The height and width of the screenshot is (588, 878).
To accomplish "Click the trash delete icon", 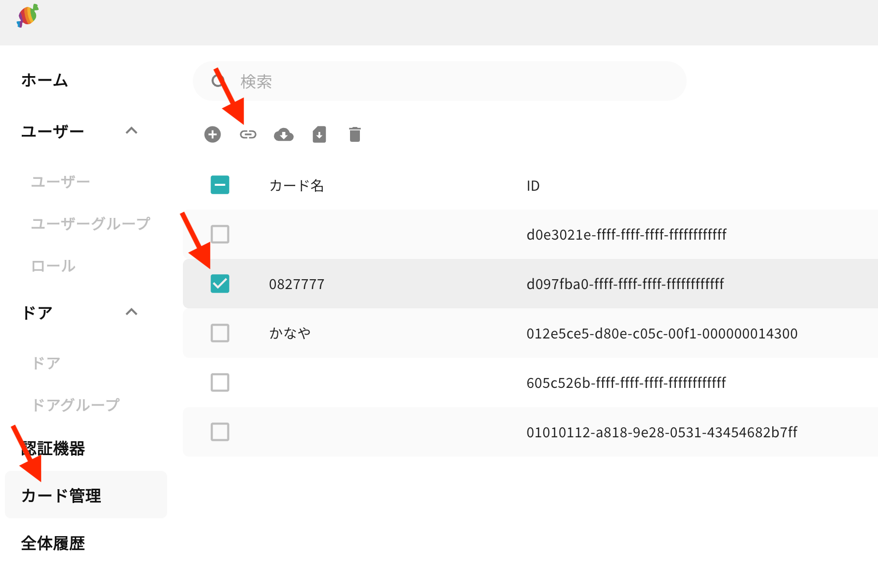I will [x=355, y=134].
